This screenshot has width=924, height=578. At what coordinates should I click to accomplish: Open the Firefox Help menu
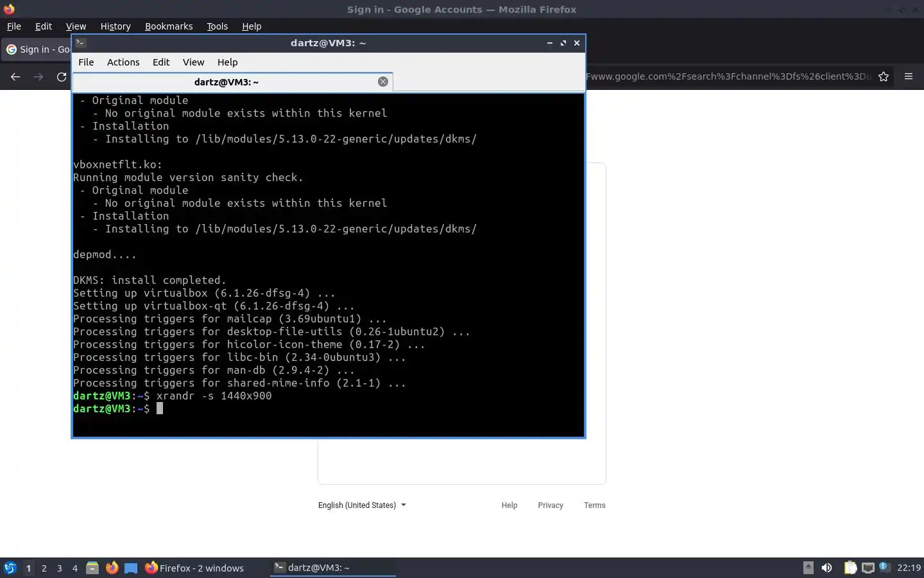click(x=252, y=26)
